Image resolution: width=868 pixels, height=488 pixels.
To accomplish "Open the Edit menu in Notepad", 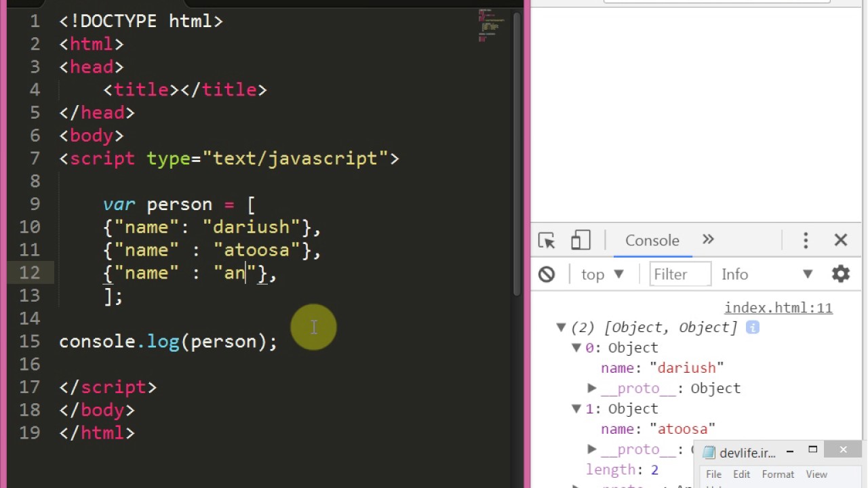I will pyautogui.click(x=741, y=474).
